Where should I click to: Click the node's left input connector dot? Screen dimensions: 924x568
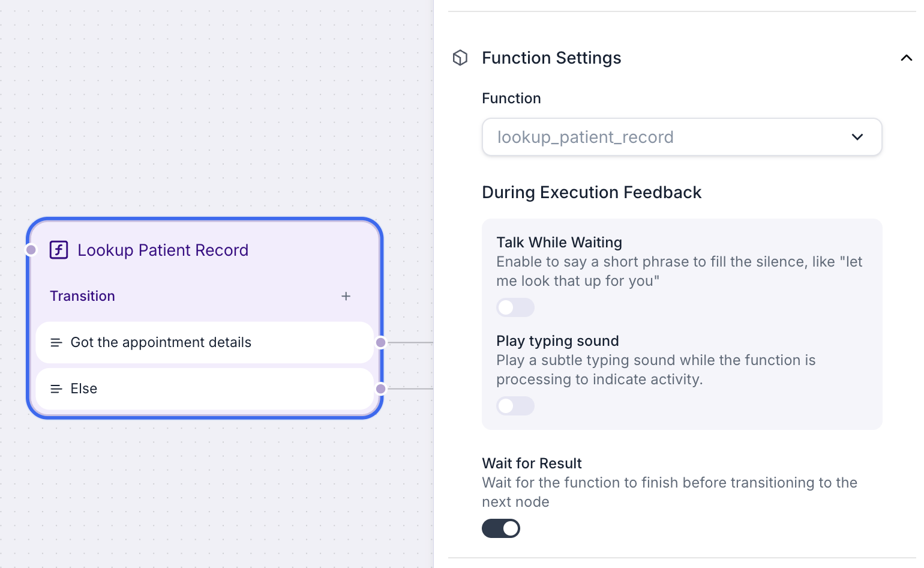[x=31, y=250]
